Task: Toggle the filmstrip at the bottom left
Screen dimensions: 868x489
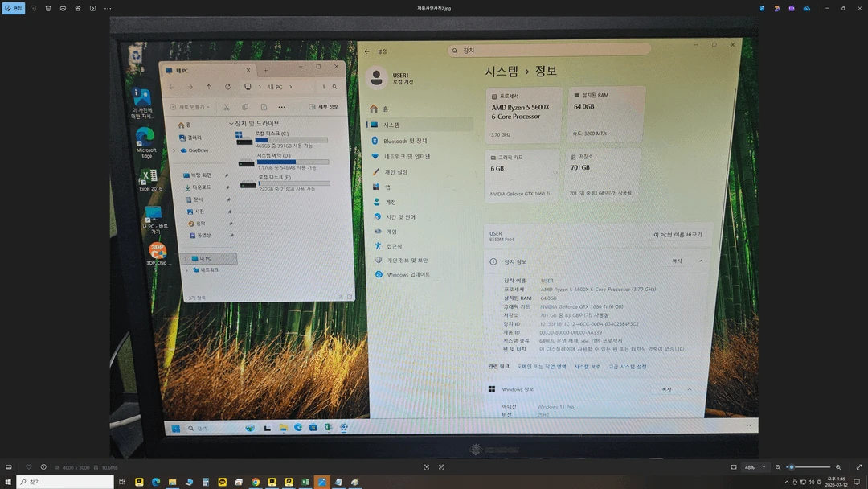Action: point(9,467)
